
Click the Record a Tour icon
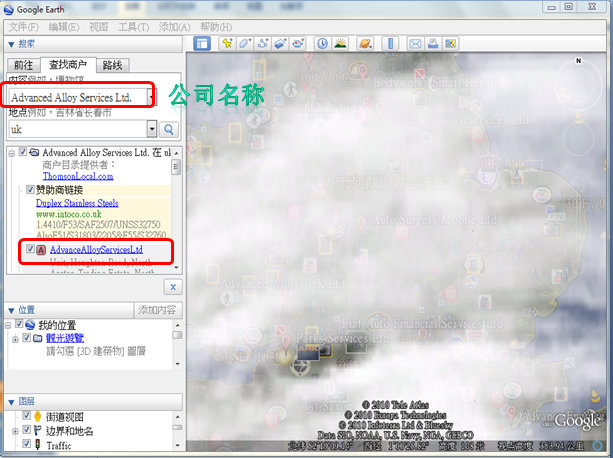click(x=298, y=43)
